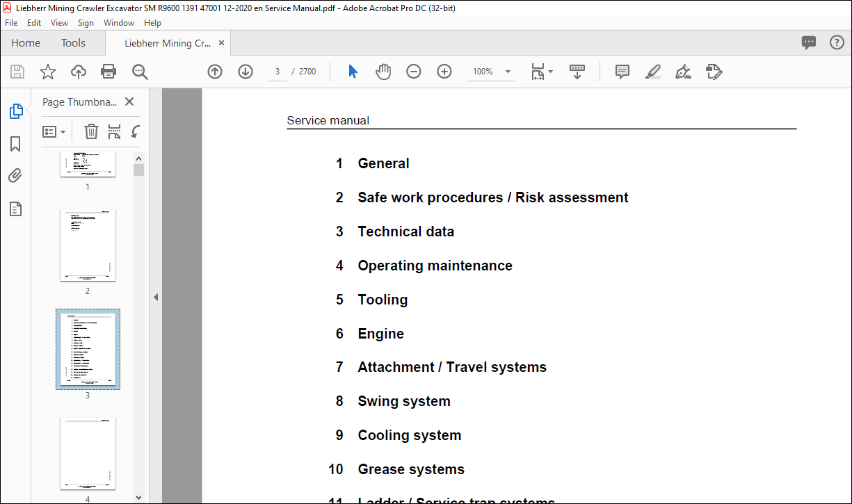Select the page 4 thumbnail
852x504 pixels.
[x=88, y=453]
